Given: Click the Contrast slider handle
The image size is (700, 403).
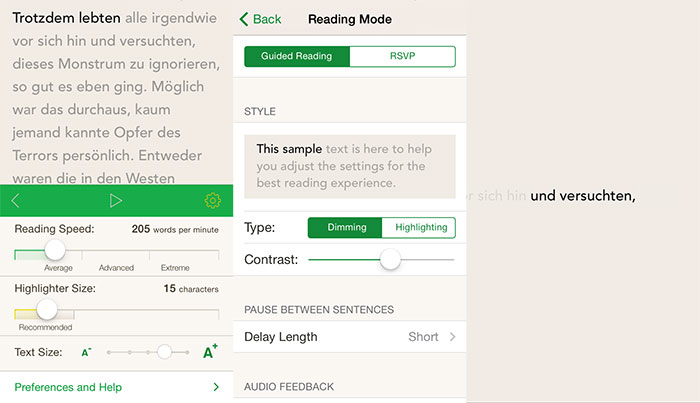Looking at the screenshot, I should [390, 259].
